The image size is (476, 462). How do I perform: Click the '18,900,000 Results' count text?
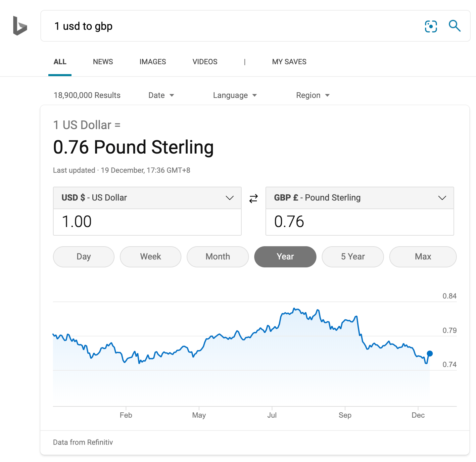pyautogui.click(x=87, y=95)
